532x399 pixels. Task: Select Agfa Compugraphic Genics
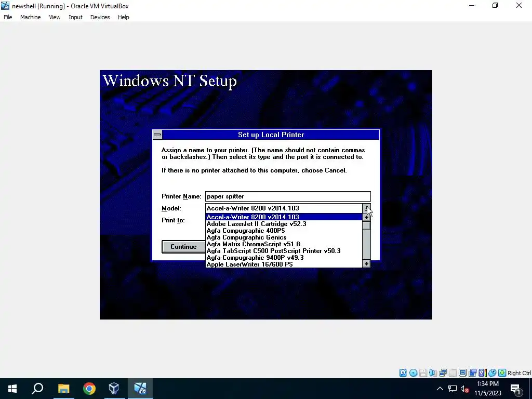pyautogui.click(x=284, y=237)
